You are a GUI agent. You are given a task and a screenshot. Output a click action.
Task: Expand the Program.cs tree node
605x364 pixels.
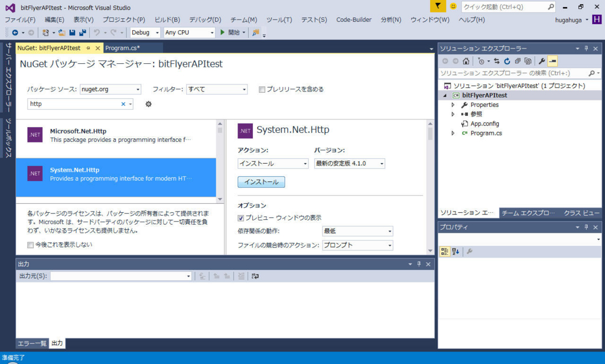453,133
